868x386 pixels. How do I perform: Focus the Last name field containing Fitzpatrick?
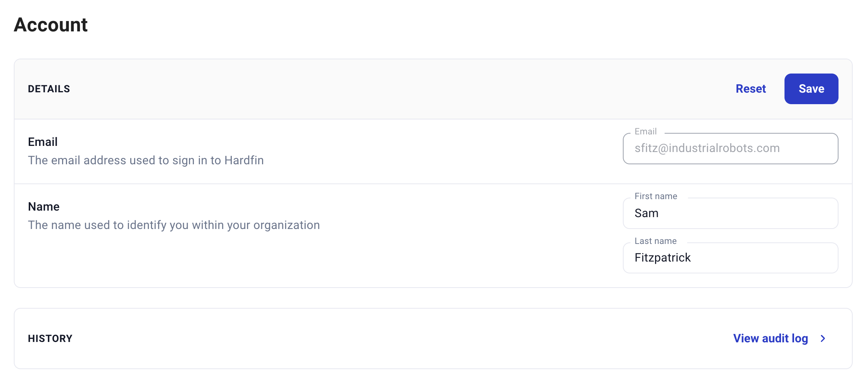tap(730, 258)
